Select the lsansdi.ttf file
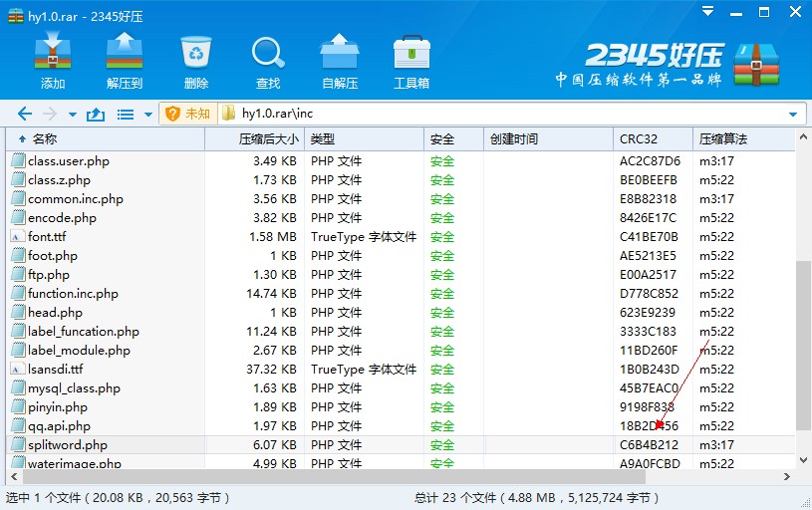812x510 pixels. [56, 370]
